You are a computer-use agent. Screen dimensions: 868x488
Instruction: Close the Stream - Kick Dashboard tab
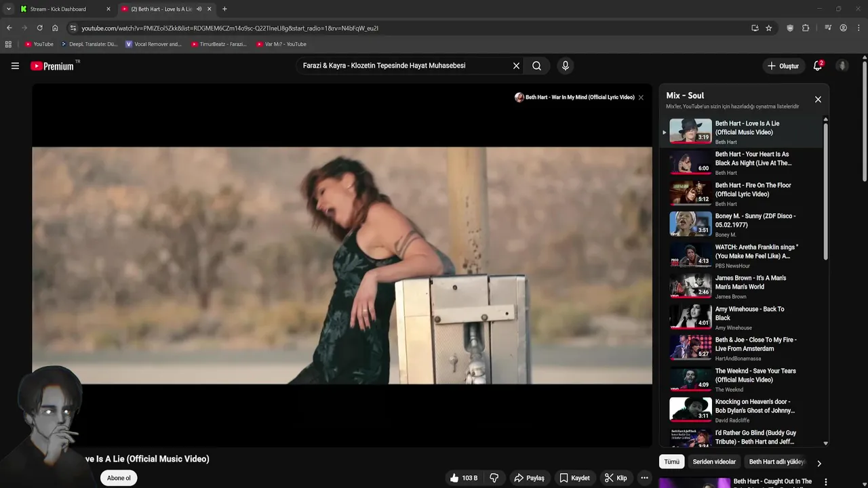click(x=108, y=9)
